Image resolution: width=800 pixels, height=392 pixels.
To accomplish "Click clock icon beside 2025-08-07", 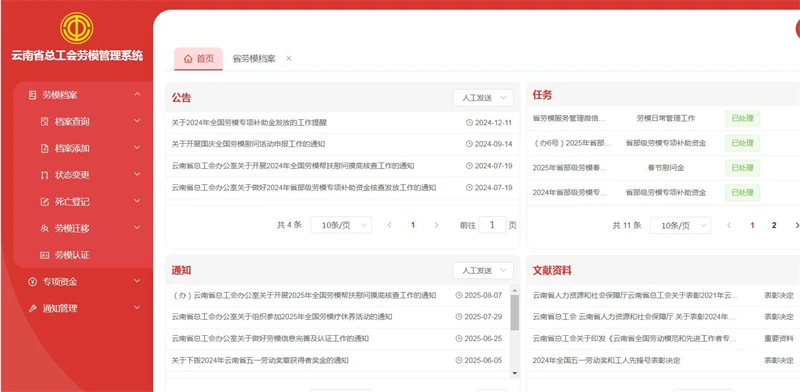I will (x=459, y=295).
